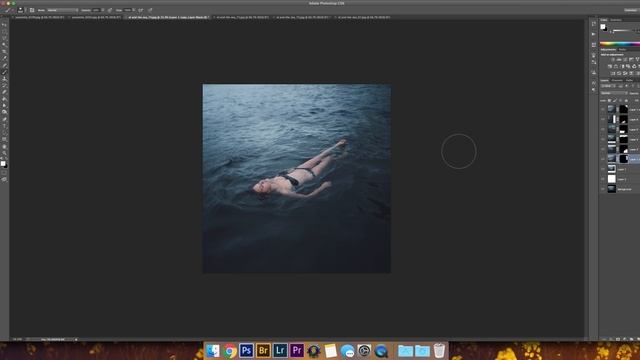Toggle Quick Mask mode in the toolbar
Viewport: 640px width, 360px height.
(x=4, y=172)
